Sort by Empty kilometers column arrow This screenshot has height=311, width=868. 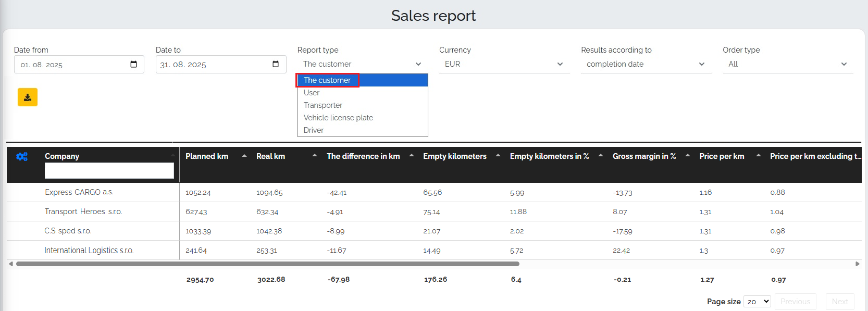[x=498, y=156]
